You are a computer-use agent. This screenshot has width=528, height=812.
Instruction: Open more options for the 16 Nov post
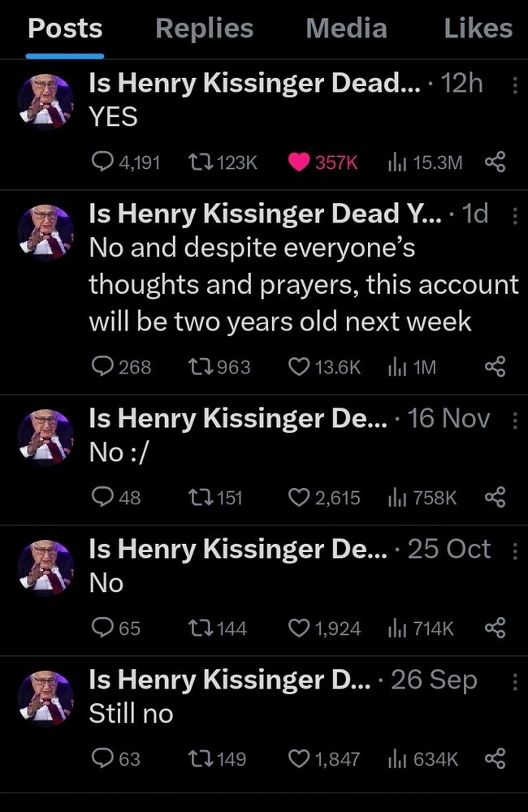click(x=513, y=420)
